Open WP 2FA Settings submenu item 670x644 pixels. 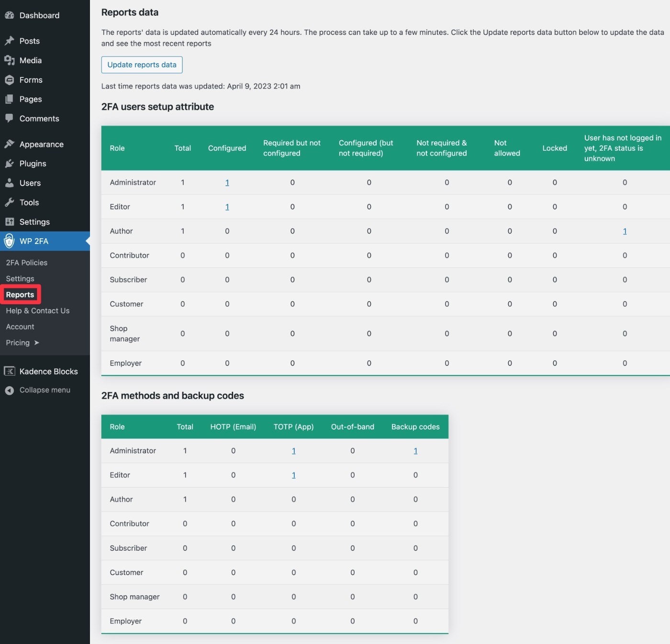20,278
